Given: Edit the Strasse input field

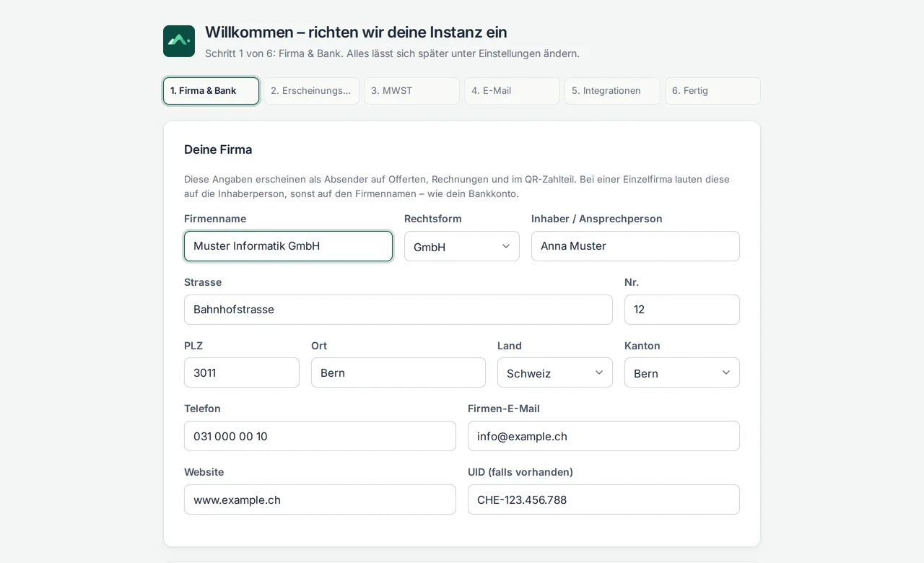Looking at the screenshot, I should (x=398, y=310).
